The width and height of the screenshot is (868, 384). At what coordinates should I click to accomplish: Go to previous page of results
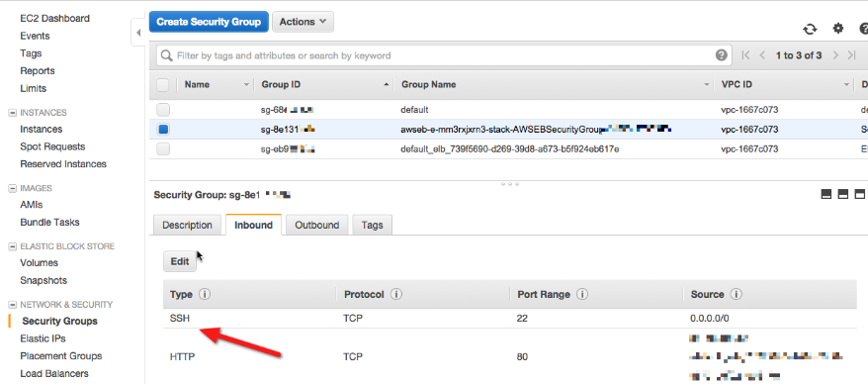pyautogui.click(x=762, y=54)
